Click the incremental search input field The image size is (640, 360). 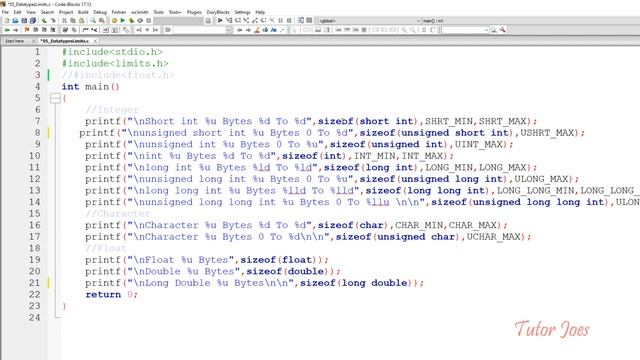tap(199, 30)
